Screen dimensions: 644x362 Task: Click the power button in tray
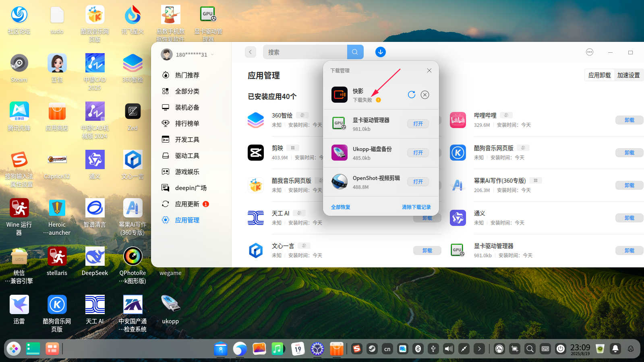tap(560, 349)
